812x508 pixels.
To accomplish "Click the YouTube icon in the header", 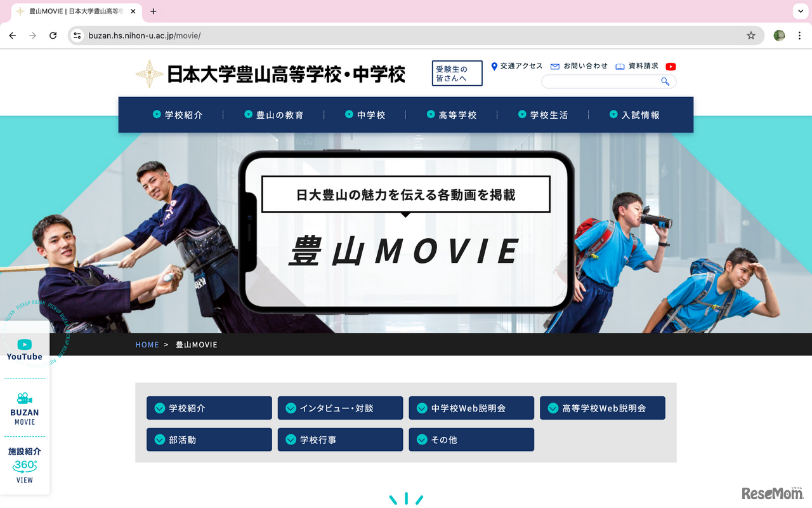I will (671, 67).
